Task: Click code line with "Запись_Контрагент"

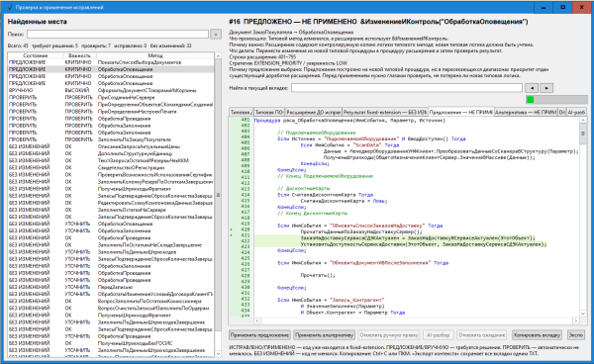Action: [x=331, y=300]
